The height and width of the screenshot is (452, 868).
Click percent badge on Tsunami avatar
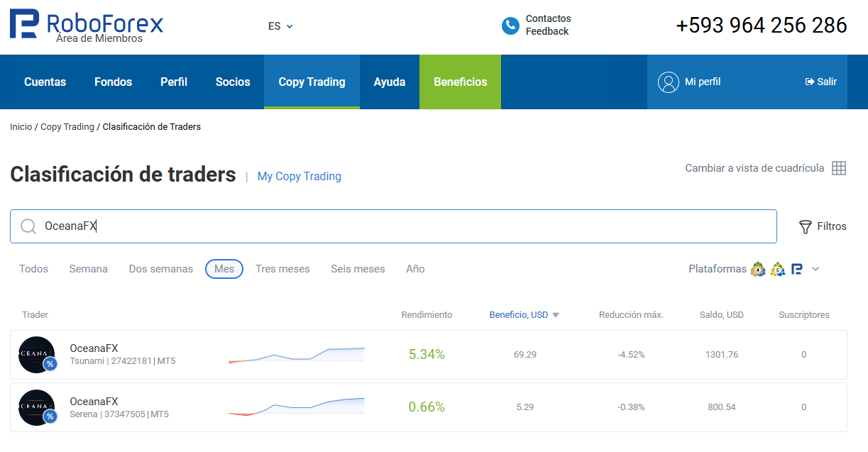tap(50, 364)
